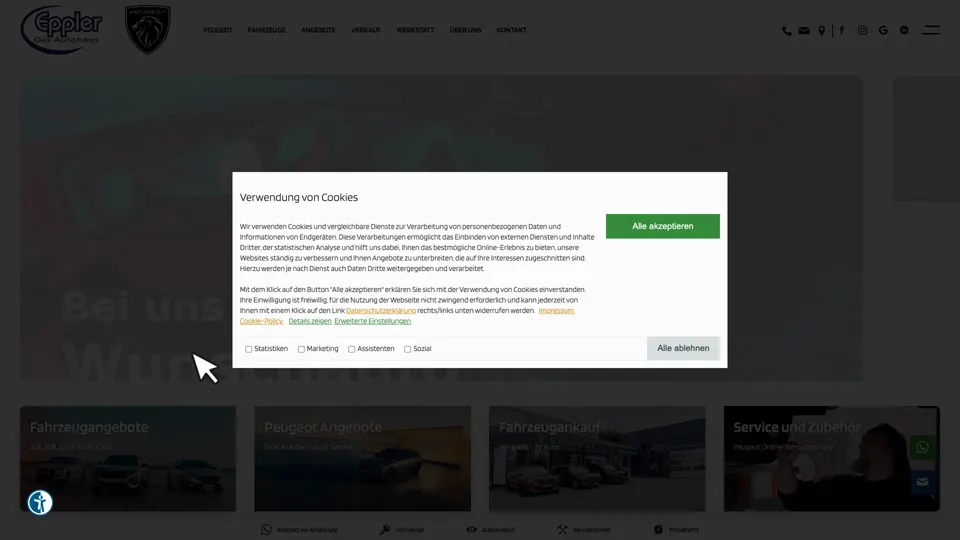Click the Eppler Das Autohaus logo
The image size is (960, 540).
pos(61,29)
